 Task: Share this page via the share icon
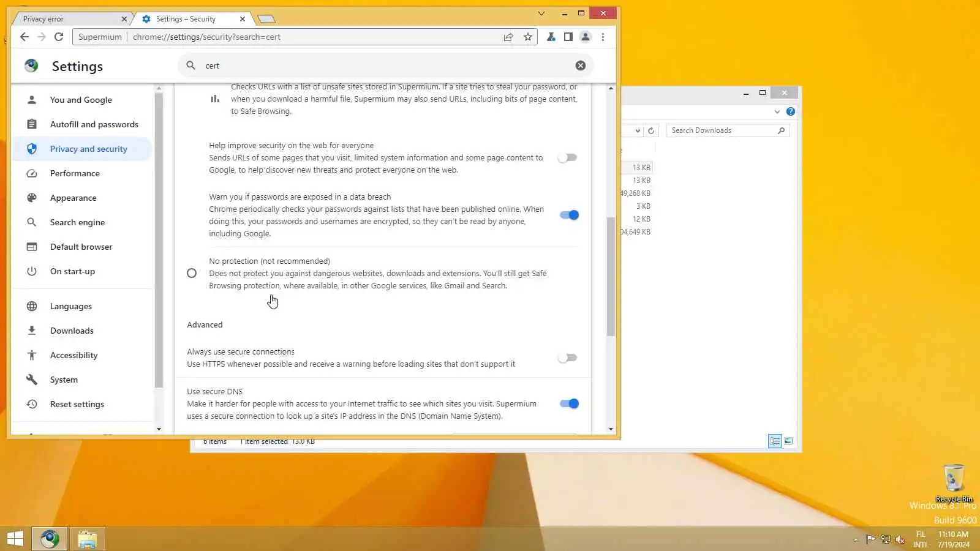508,37
